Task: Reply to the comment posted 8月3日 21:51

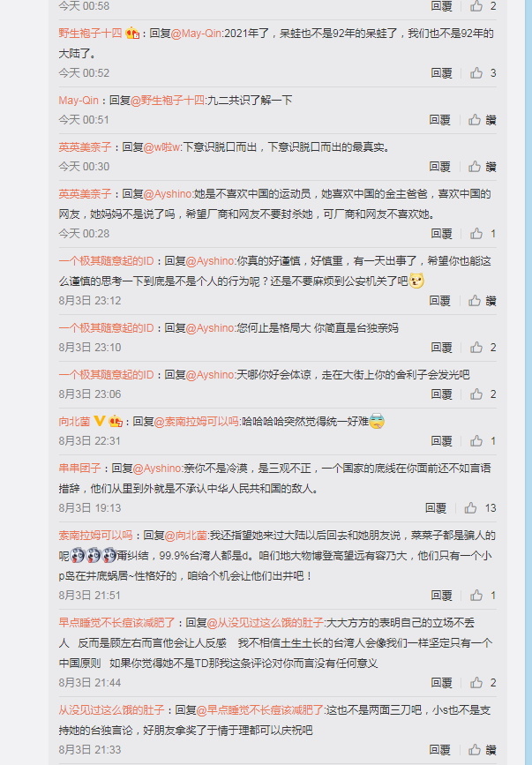Action: pyautogui.click(x=441, y=596)
